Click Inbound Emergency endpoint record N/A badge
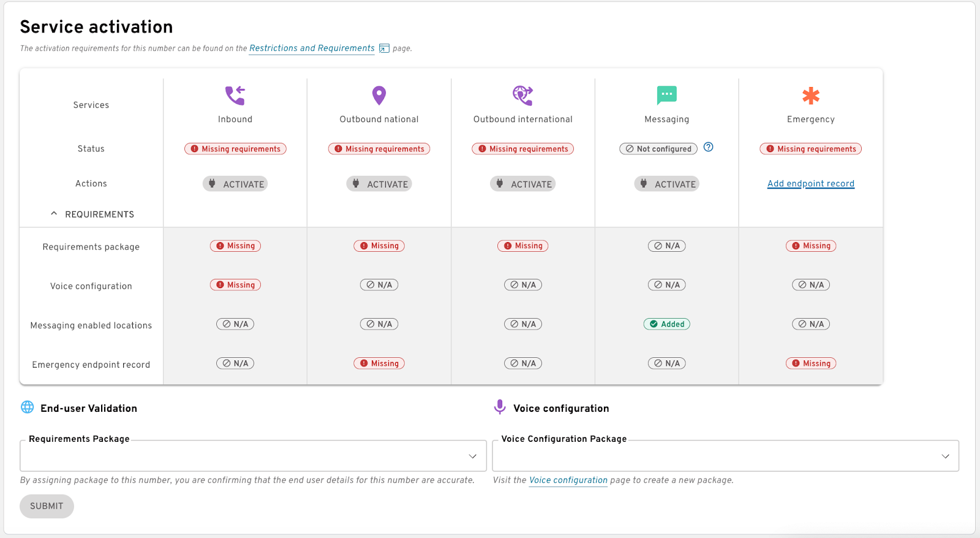 [235, 363]
